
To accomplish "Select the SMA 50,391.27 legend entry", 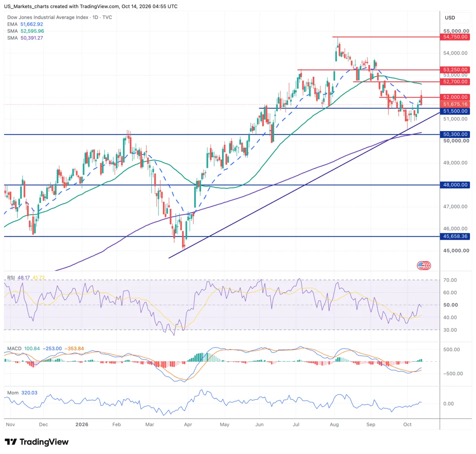I will (25, 38).
